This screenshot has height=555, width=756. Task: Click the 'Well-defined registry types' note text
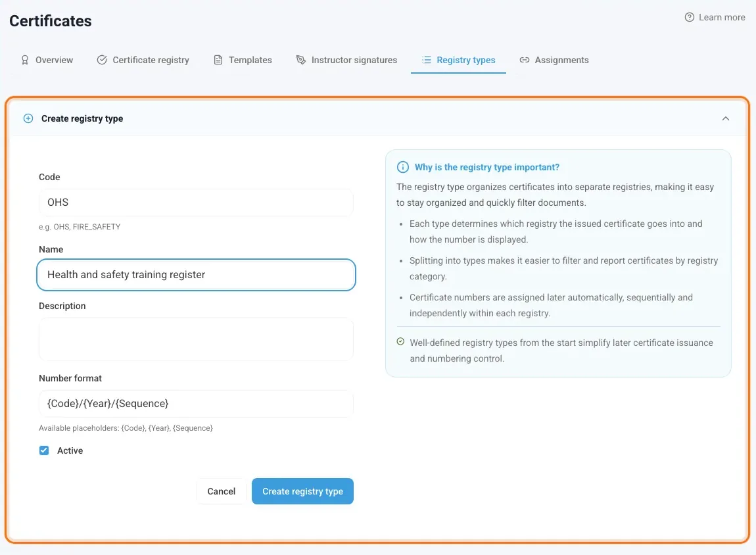[561, 350]
